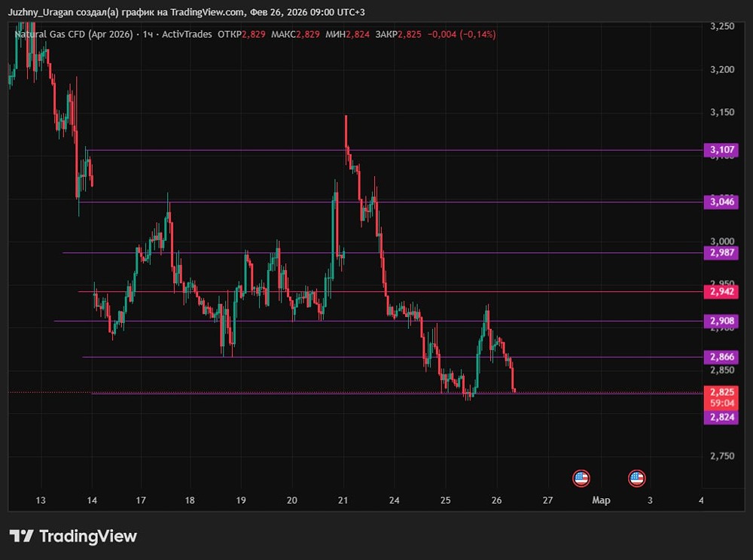This screenshot has width=753, height=560.
Task: Click the 59:04 bar countdown timer
Action: point(721,403)
